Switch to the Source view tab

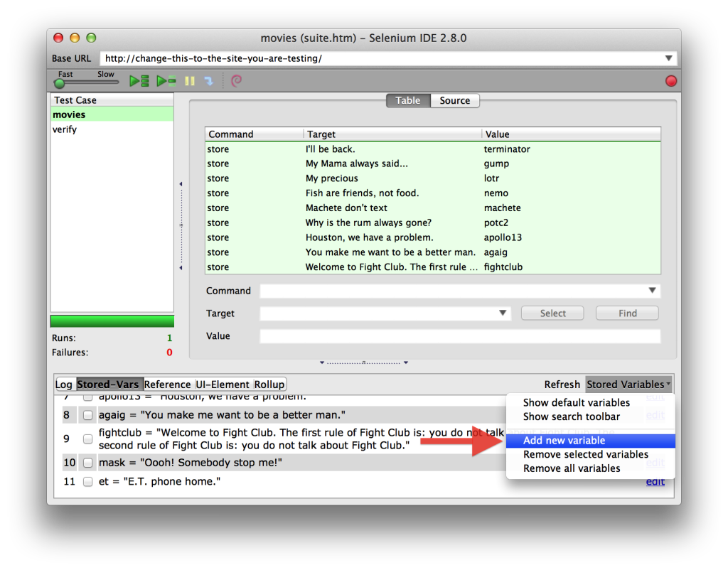click(x=455, y=101)
